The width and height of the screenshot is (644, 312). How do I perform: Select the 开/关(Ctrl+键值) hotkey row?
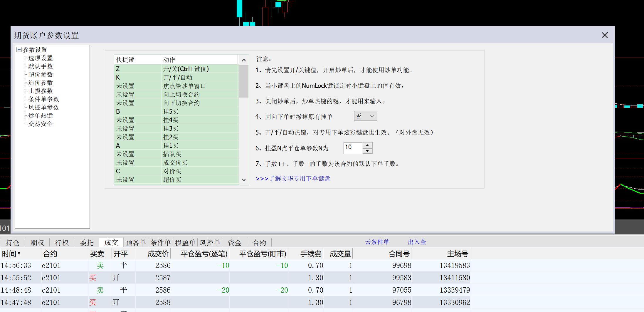(176, 69)
